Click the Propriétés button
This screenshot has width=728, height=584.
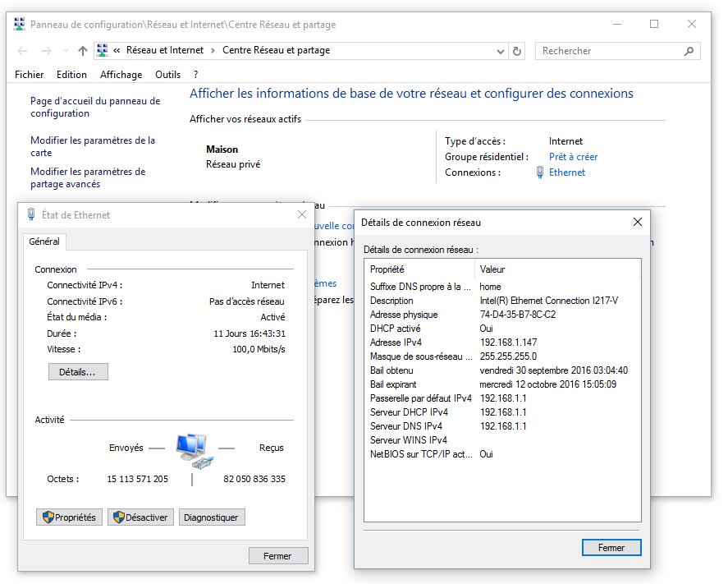[69, 517]
